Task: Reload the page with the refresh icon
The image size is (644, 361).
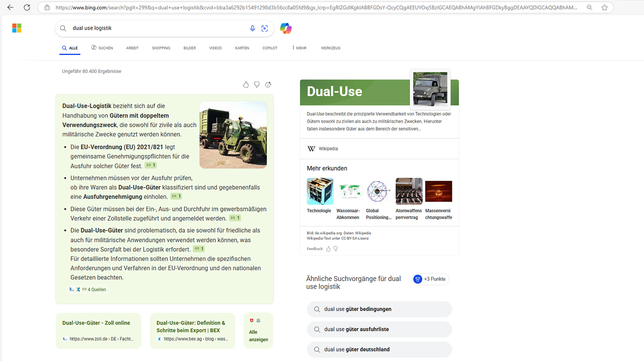Action: (x=27, y=8)
